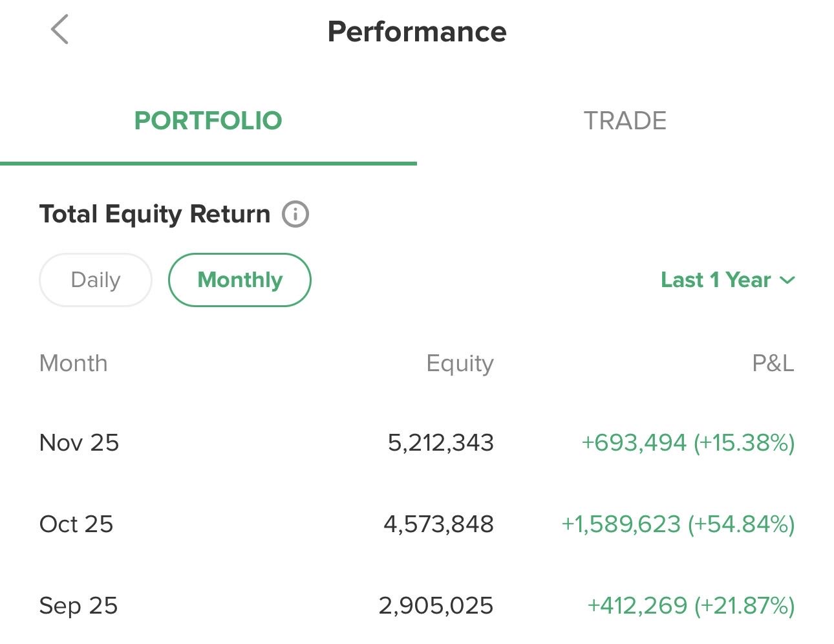The height and width of the screenshot is (644, 834).
Task: Select the Monthly view toggle
Action: point(240,280)
